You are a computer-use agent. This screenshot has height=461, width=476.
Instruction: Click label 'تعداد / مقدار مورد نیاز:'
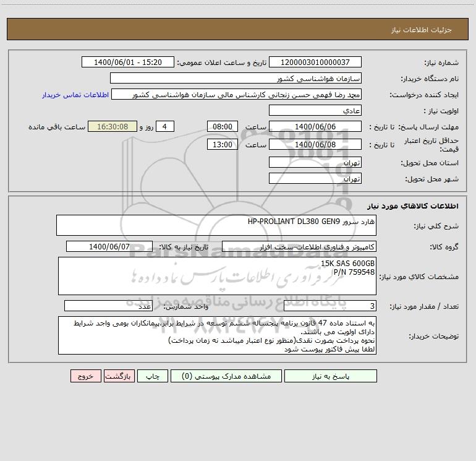pos(424,307)
